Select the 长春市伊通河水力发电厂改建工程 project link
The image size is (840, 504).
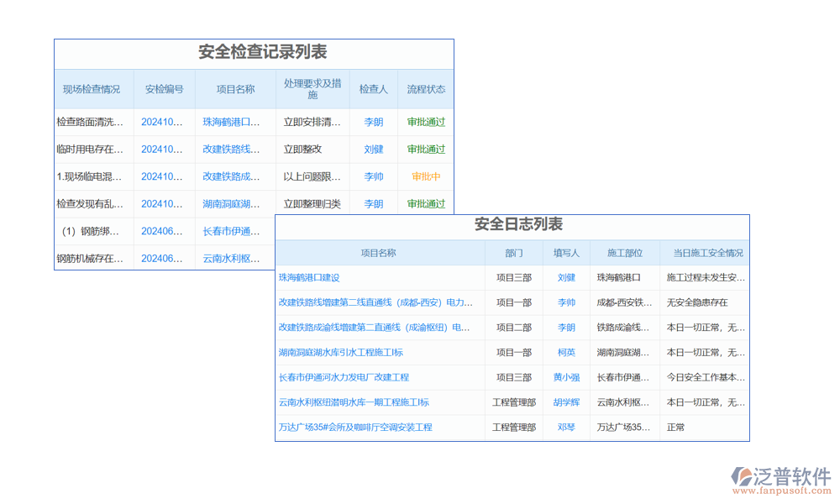click(x=344, y=377)
